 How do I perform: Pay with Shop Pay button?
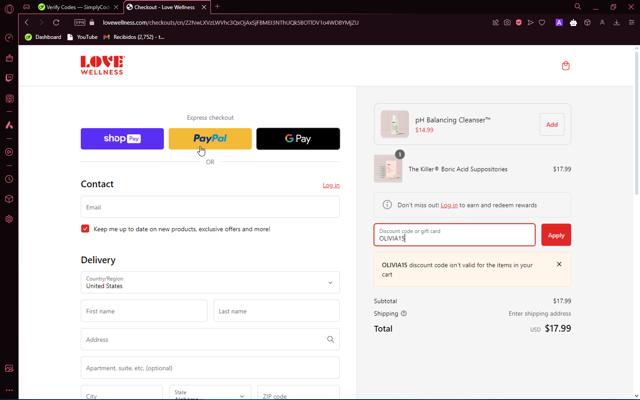tap(122, 139)
